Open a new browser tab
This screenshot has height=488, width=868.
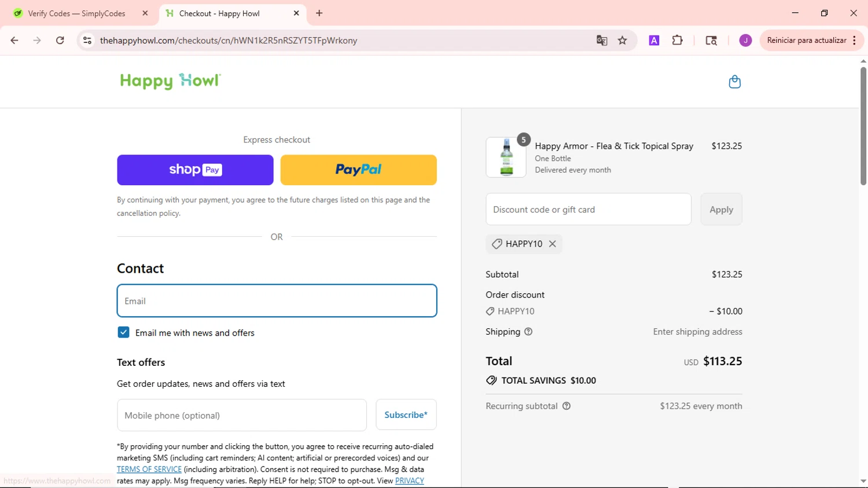click(x=319, y=13)
